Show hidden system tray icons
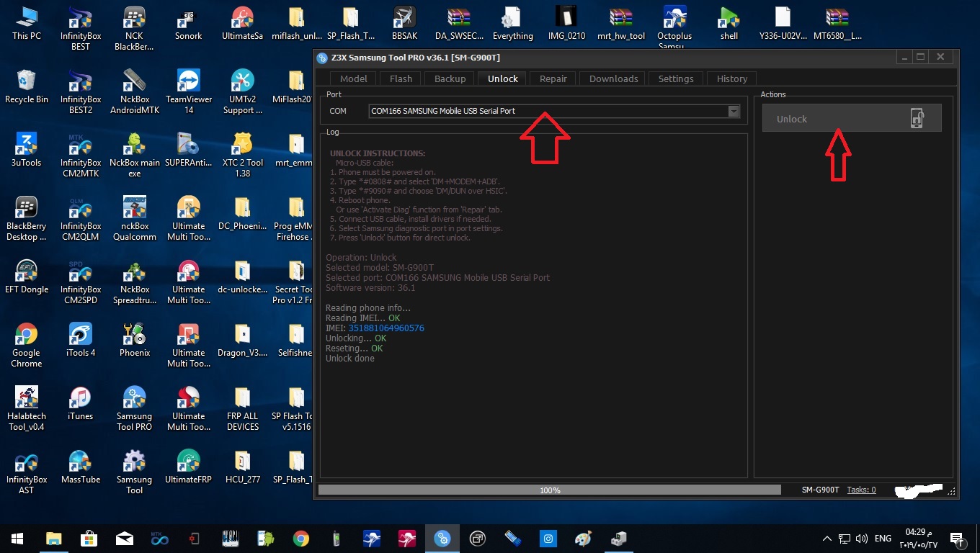Screen dimensions: 980x553 click(827, 539)
